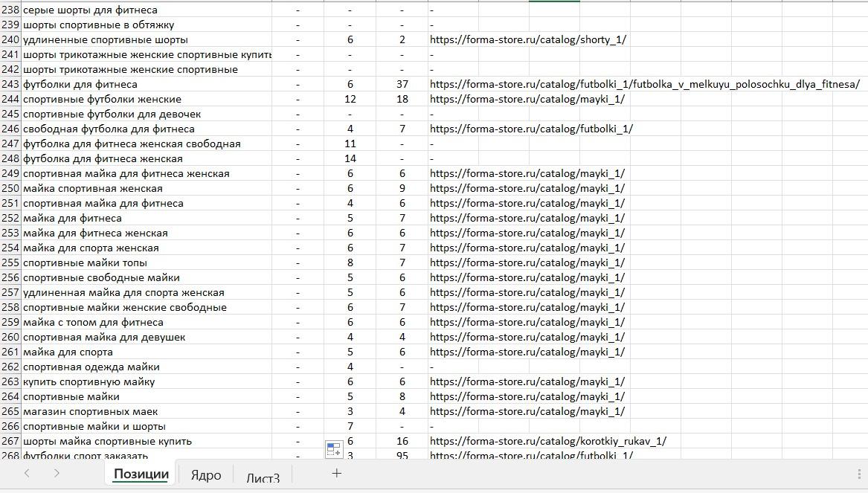Click the Quick Analysis icon near row 267

pyautogui.click(x=334, y=449)
